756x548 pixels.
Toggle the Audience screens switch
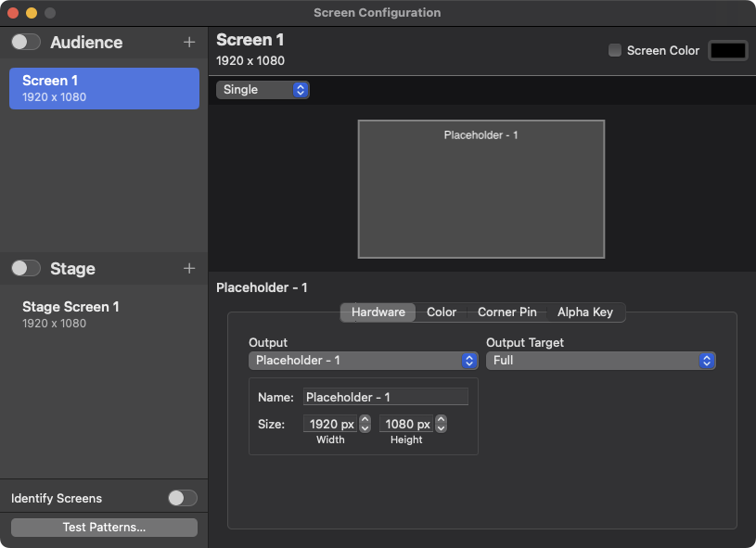26,42
